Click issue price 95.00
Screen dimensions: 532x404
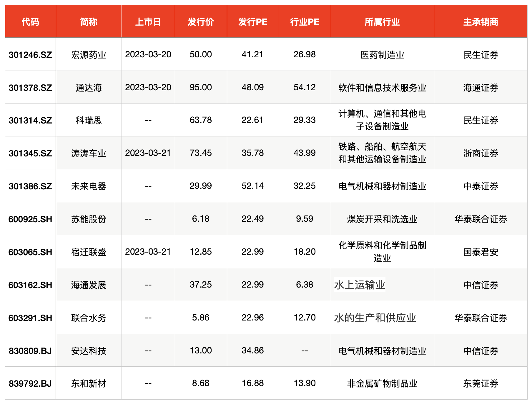[201, 87]
